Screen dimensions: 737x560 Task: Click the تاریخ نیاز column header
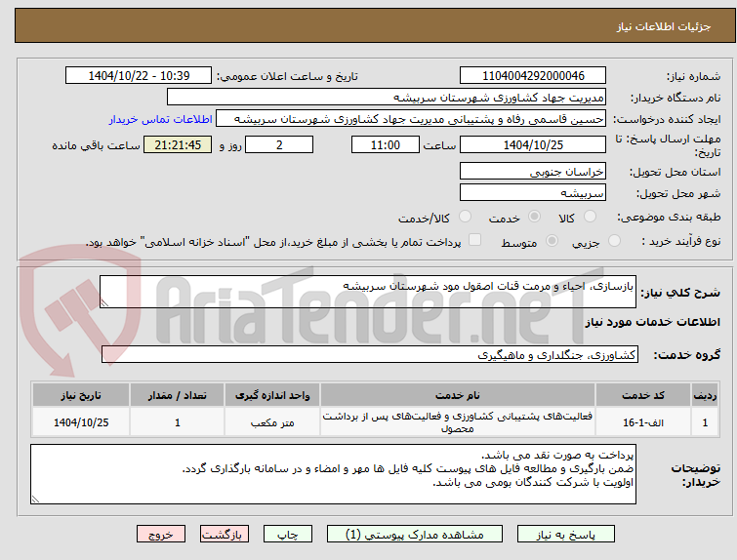81,395
